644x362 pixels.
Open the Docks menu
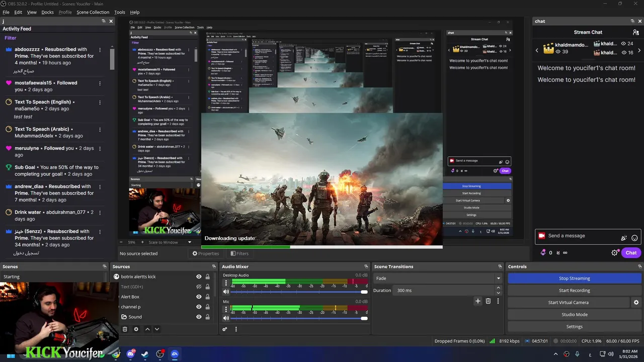pyautogui.click(x=47, y=12)
